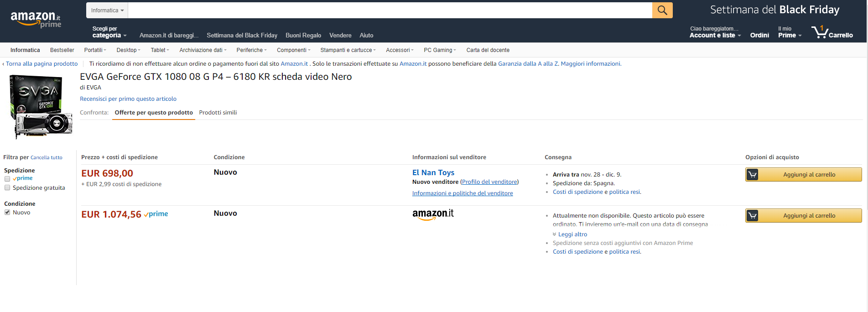Expand the Periferiche submenu
Image resolution: width=868 pixels, height=312 pixels.
[251, 50]
